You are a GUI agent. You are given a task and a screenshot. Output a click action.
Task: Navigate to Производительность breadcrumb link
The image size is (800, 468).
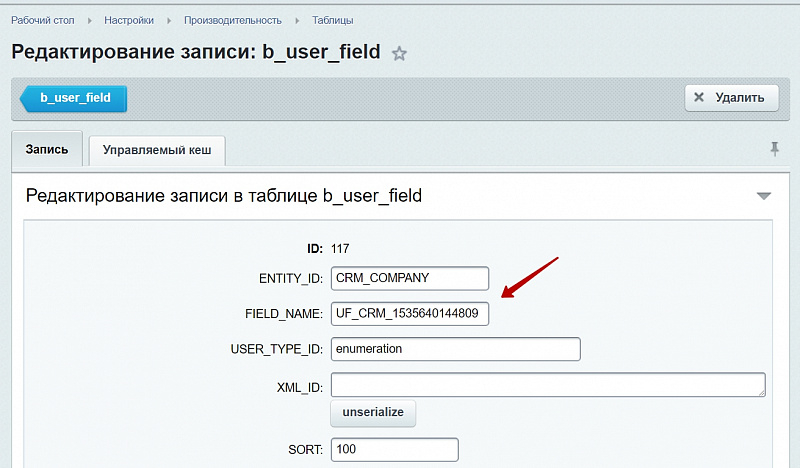pyautogui.click(x=232, y=20)
